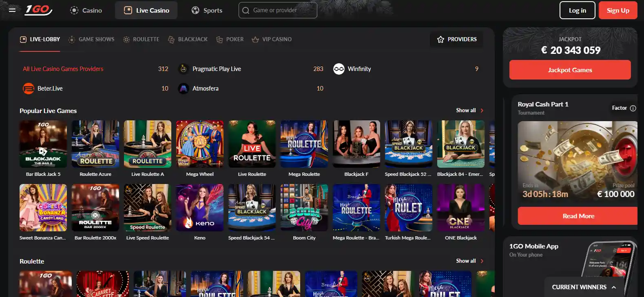The width and height of the screenshot is (644, 297).
Task: Open the hamburger menu icon
Action: click(12, 10)
